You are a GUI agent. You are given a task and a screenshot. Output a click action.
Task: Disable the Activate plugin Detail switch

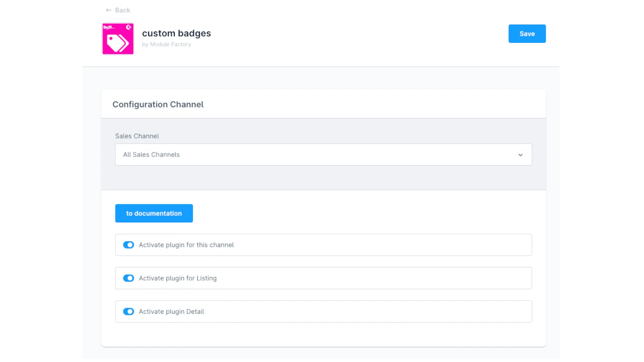click(128, 311)
